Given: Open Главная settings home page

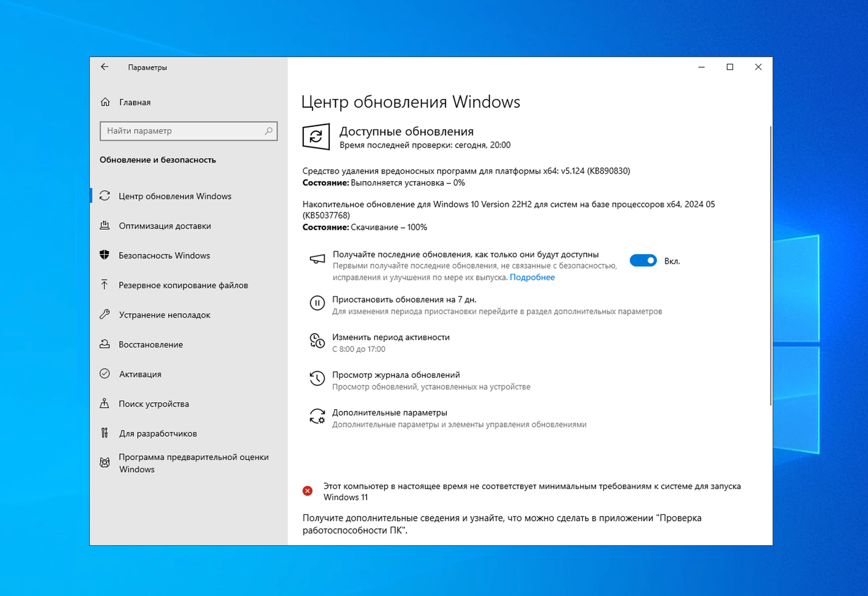Looking at the screenshot, I should click(135, 102).
